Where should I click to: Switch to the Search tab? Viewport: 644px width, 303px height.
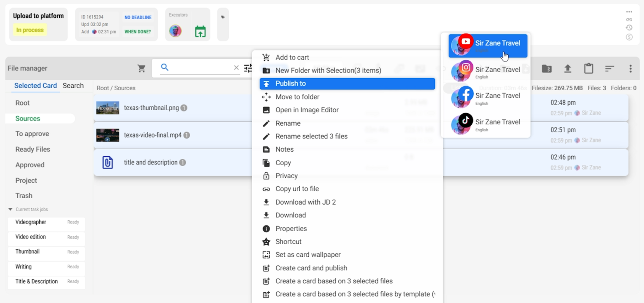[x=73, y=86]
